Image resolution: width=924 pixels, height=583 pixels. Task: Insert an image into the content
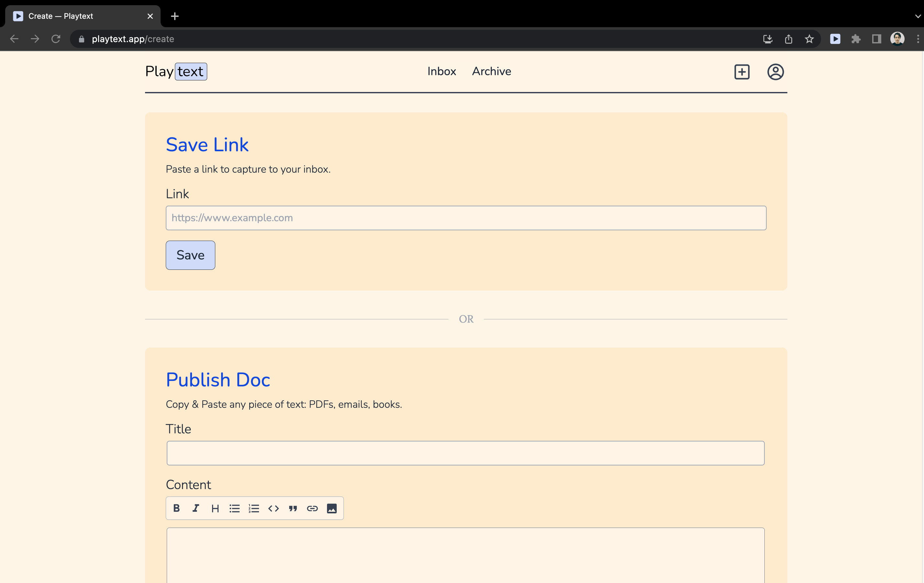click(332, 508)
